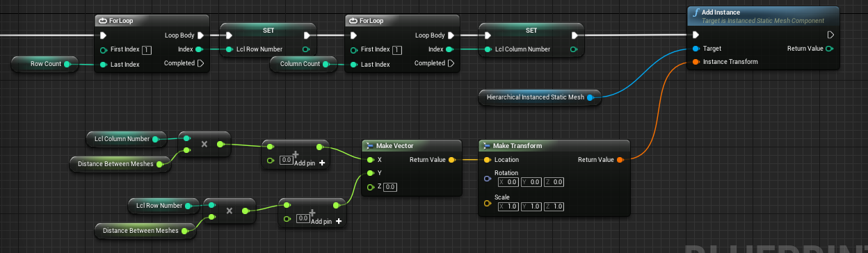Select the Make Transform node header

point(554,146)
